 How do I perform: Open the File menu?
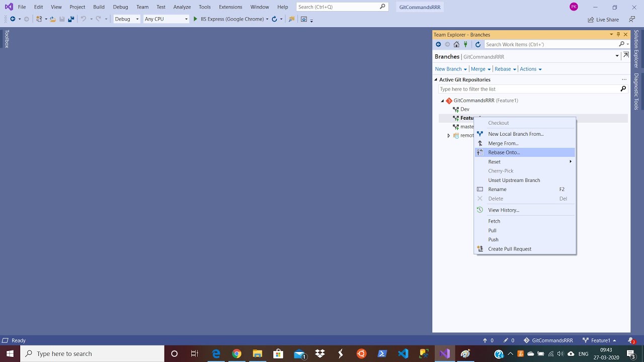point(22,7)
